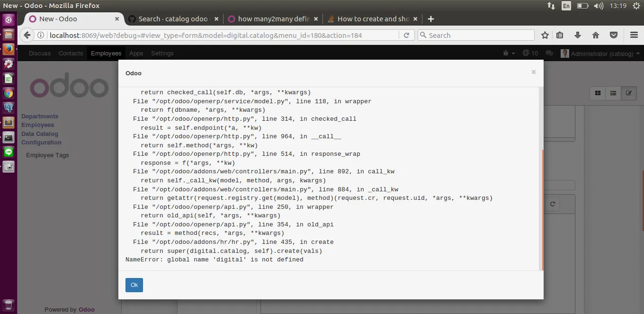Open Employee Tags sidebar item
The width and height of the screenshot is (644, 314).
click(47, 155)
